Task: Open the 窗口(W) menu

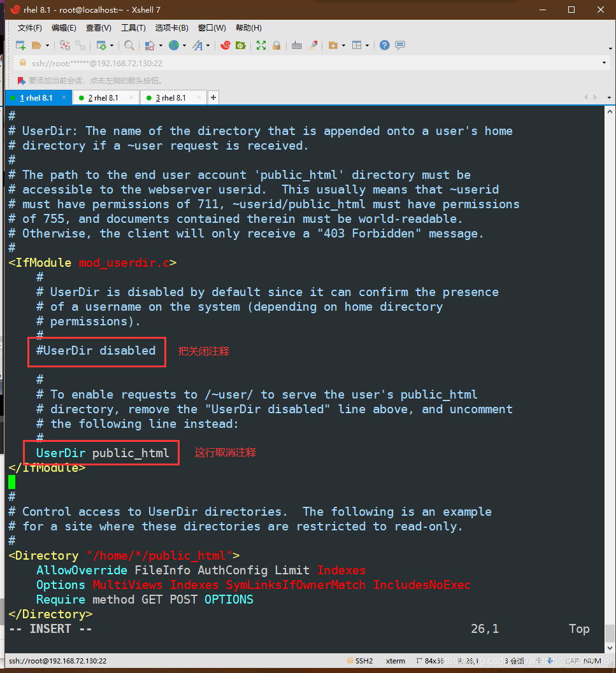Action: coord(211,28)
